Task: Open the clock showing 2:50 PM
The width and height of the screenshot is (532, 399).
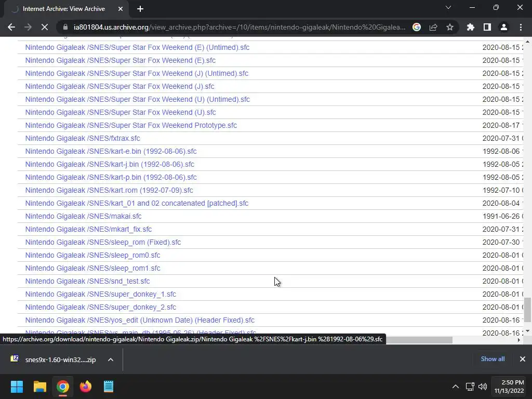Action: click(x=509, y=387)
